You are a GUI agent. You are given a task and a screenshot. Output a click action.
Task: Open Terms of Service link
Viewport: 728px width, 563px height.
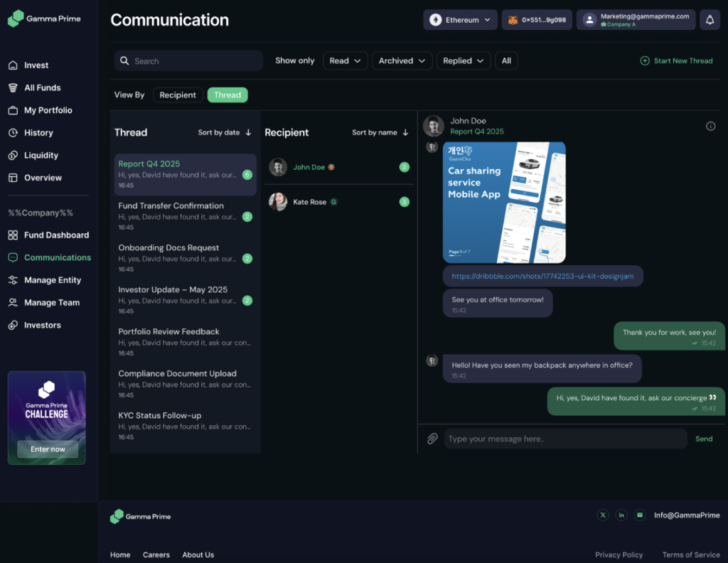(691, 554)
